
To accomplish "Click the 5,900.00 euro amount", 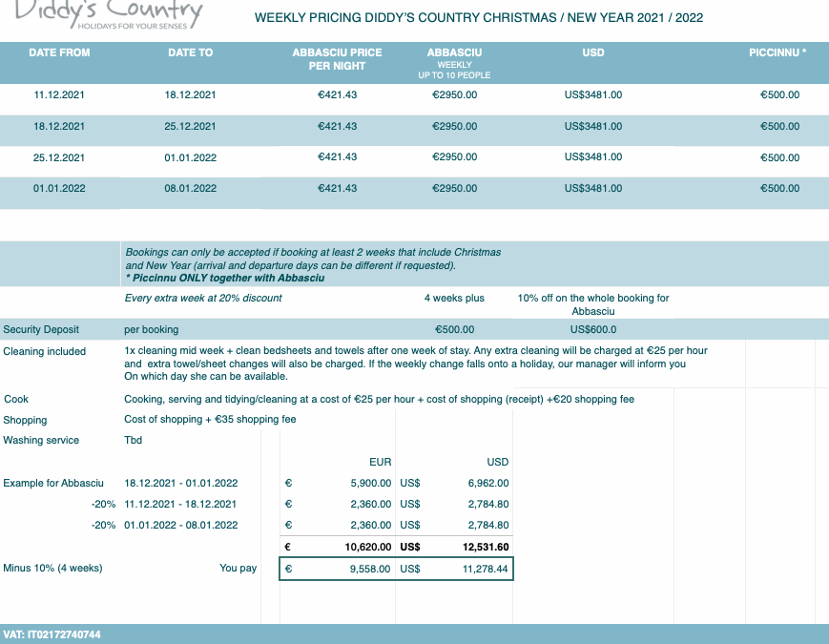I will click(x=371, y=484).
